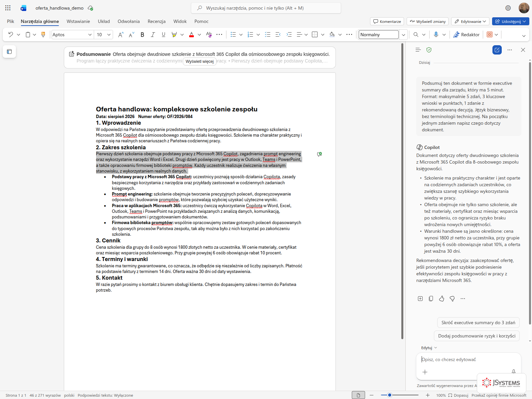
Task: Open the settings gear
Action: tap(508, 8)
